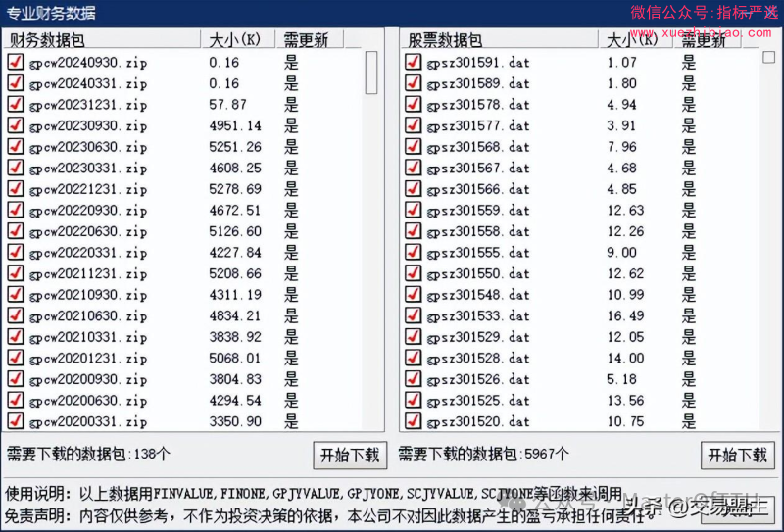
Task: Toggle gpcw20200331.zip checkbox
Action: [x=16, y=420]
